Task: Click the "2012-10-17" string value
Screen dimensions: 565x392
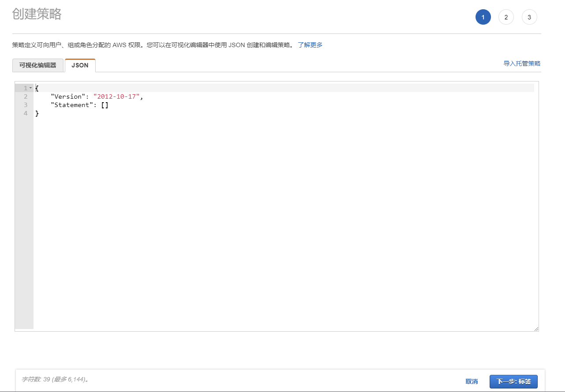Action: coord(116,96)
